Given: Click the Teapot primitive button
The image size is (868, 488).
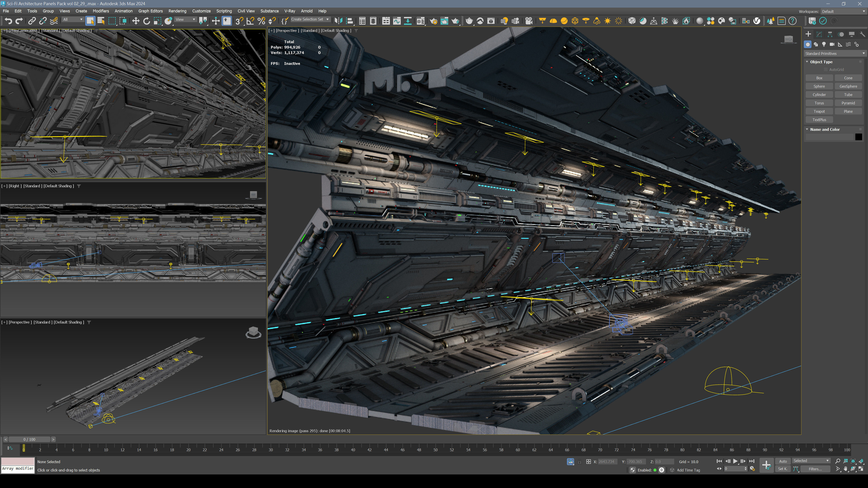Looking at the screenshot, I should click(x=819, y=111).
